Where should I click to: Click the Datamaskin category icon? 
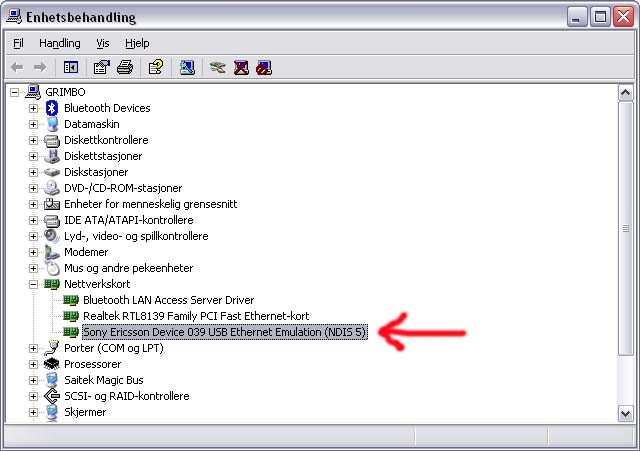pos(52,124)
